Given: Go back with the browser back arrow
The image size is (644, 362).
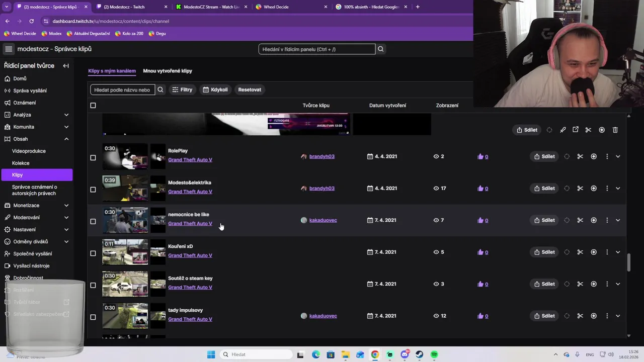Looking at the screenshot, I should (7, 21).
